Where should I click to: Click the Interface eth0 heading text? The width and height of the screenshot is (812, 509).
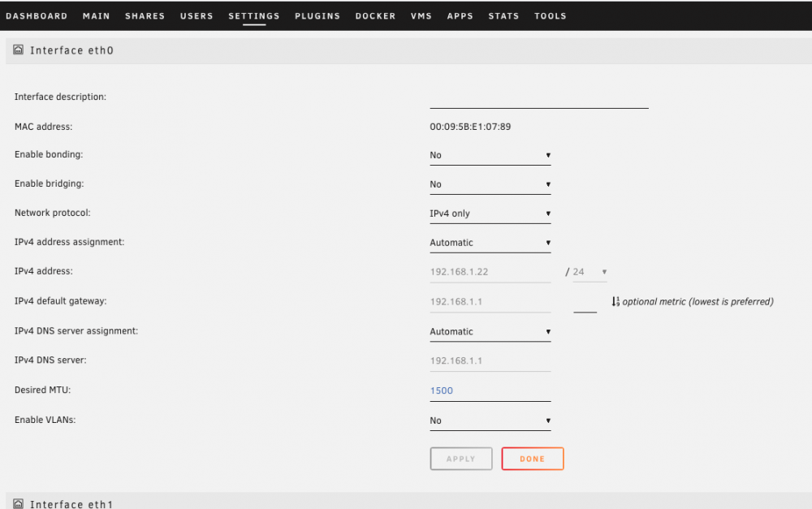(71, 50)
